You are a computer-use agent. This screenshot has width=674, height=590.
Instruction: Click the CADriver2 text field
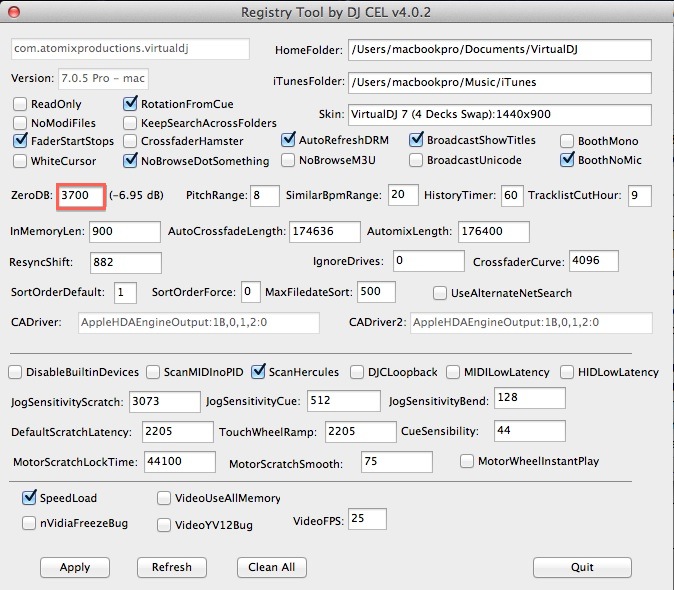(531, 323)
